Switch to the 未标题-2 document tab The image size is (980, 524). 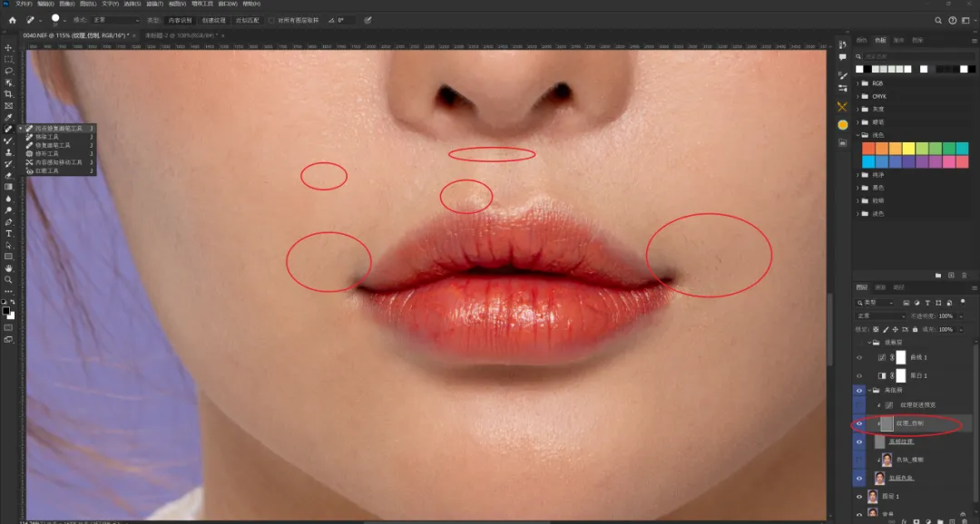(172, 35)
